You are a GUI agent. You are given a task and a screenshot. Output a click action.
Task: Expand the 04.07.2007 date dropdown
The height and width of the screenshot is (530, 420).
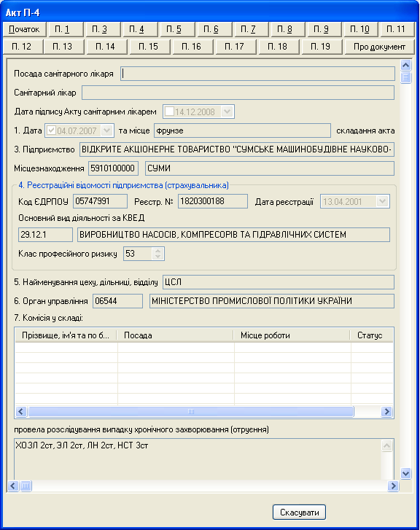[x=107, y=130]
